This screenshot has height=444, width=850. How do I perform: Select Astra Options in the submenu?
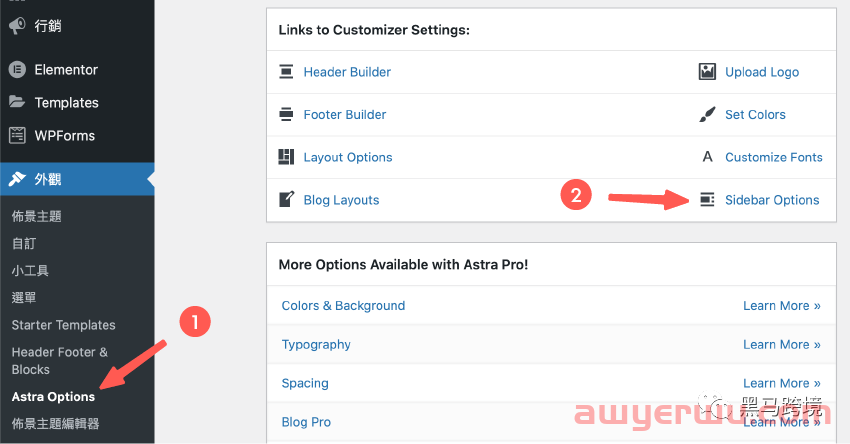(x=53, y=396)
